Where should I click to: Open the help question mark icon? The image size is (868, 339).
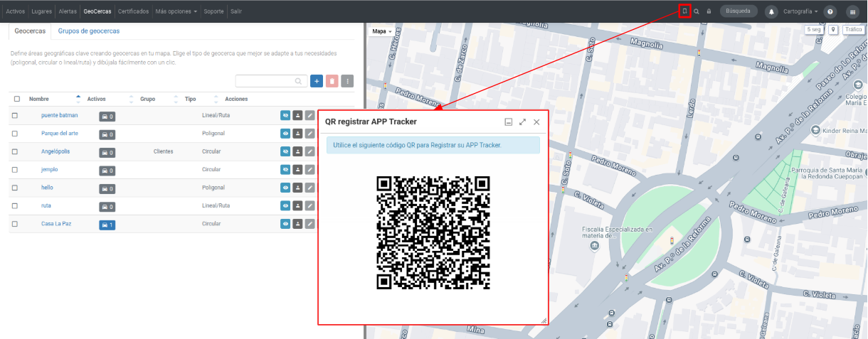(830, 11)
